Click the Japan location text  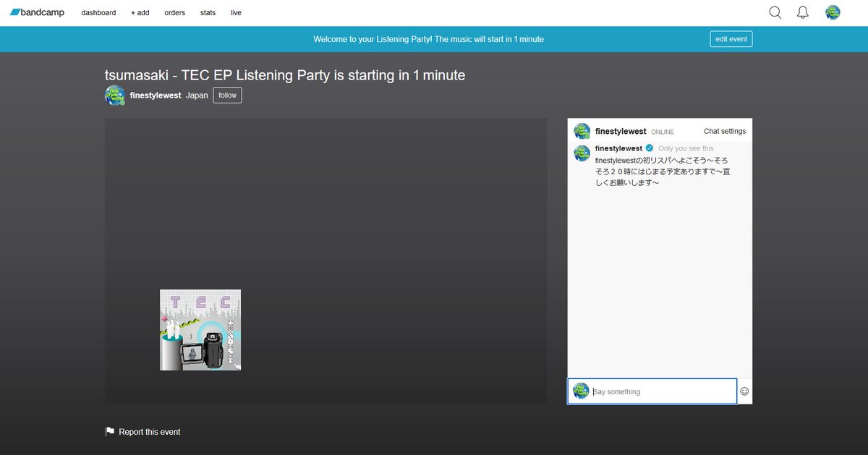click(x=197, y=95)
